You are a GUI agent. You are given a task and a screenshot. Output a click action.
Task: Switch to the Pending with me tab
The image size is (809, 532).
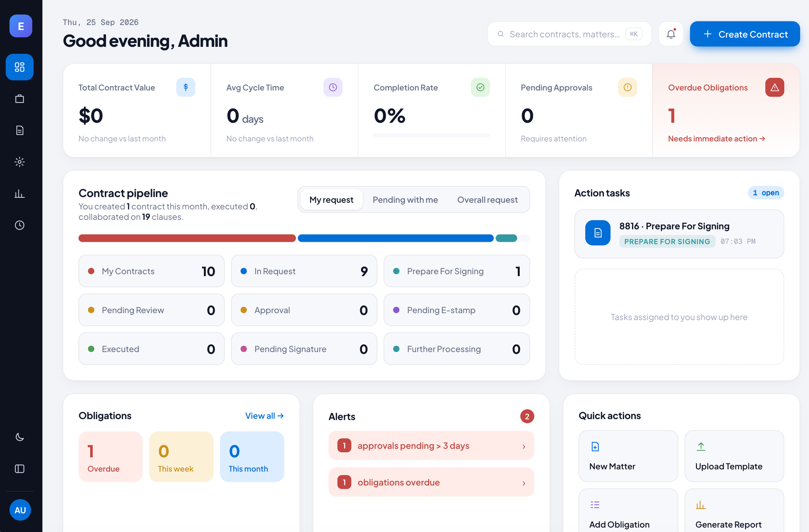pos(405,200)
